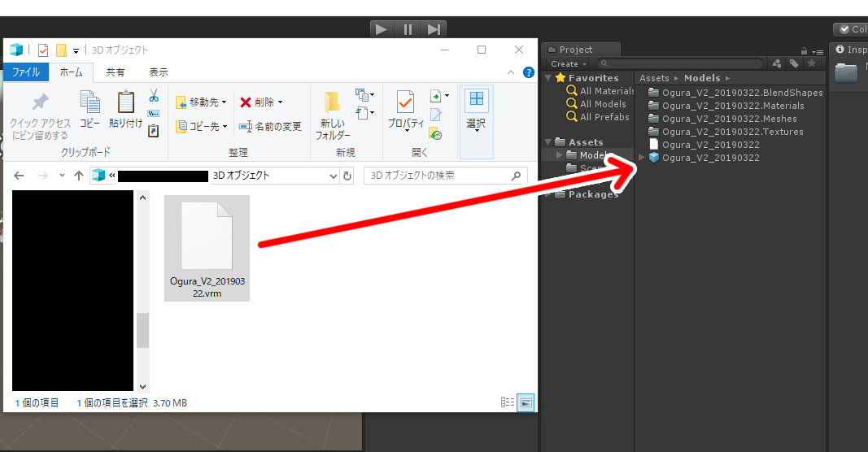The height and width of the screenshot is (452, 868).
Task: Select All Materials in Favorites
Action: [600, 91]
